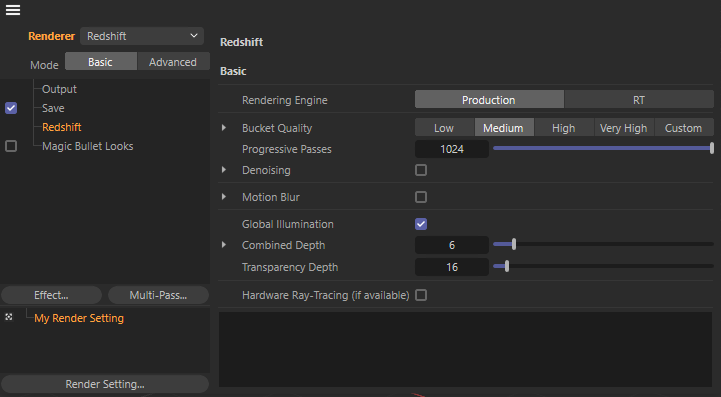Expand the Bucket Quality section arrow
721x397 pixels.
point(224,127)
